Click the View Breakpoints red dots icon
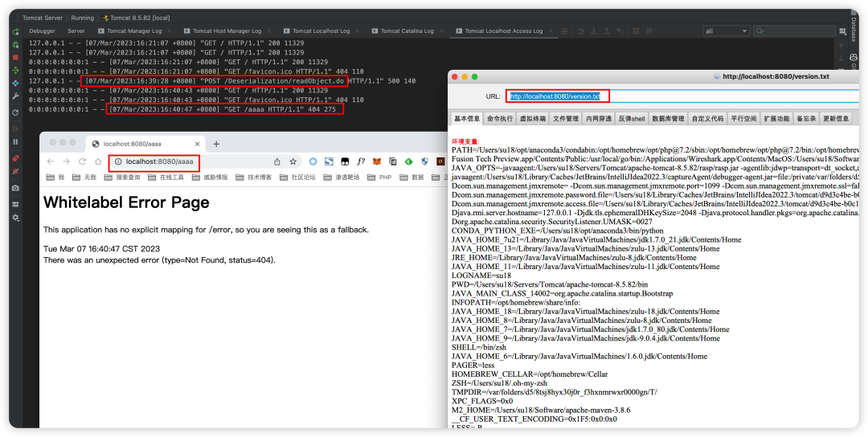 [15, 158]
